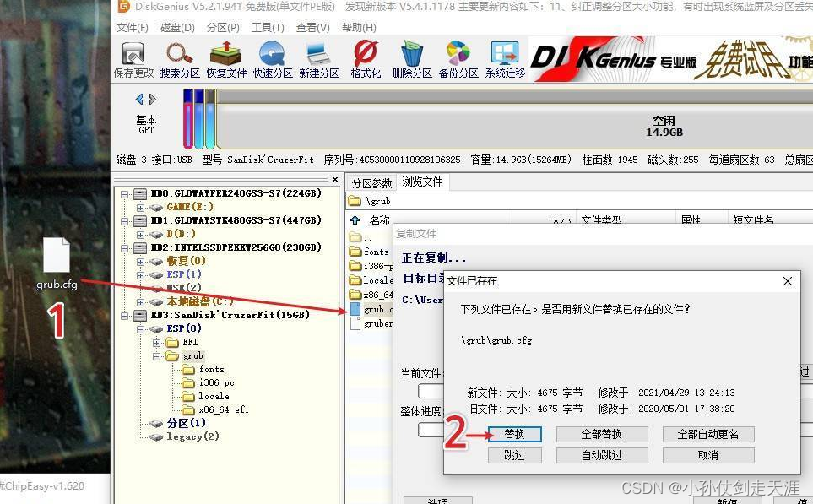Collapse the HD0 GLOWAYFER240GS3 disk node
The image size is (813, 504).
tap(124, 194)
